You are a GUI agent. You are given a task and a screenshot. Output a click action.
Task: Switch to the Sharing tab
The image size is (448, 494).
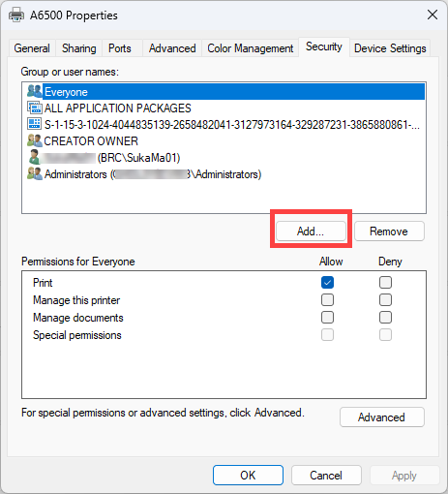pos(79,48)
